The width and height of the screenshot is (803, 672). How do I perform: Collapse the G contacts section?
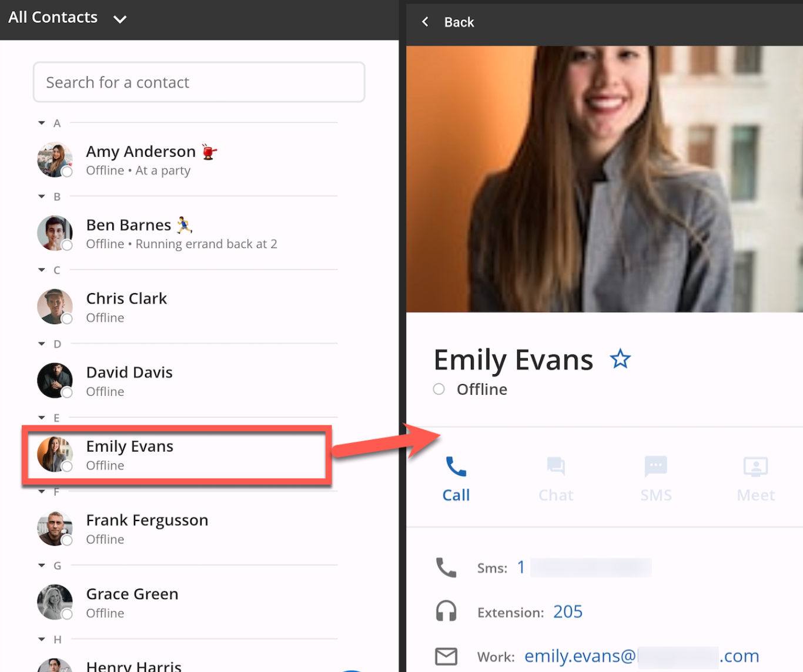click(x=42, y=565)
